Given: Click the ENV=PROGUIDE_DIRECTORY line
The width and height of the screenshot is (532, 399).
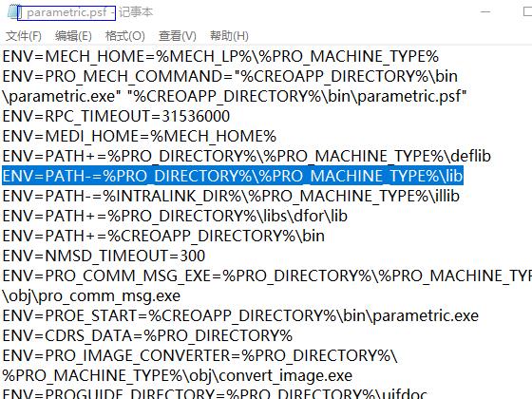Looking at the screenshot, I should [215, 393].
